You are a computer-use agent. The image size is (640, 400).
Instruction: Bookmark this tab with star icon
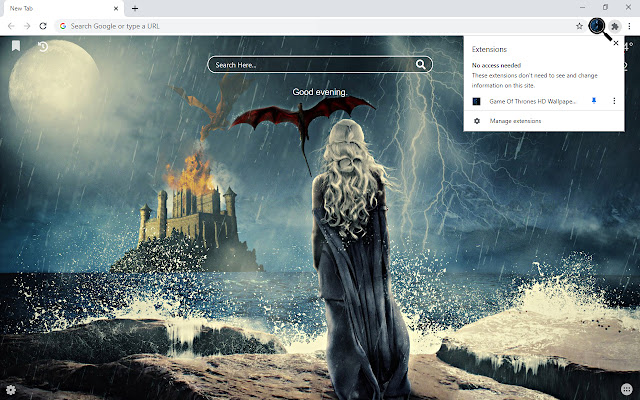(x=579, y=26)
